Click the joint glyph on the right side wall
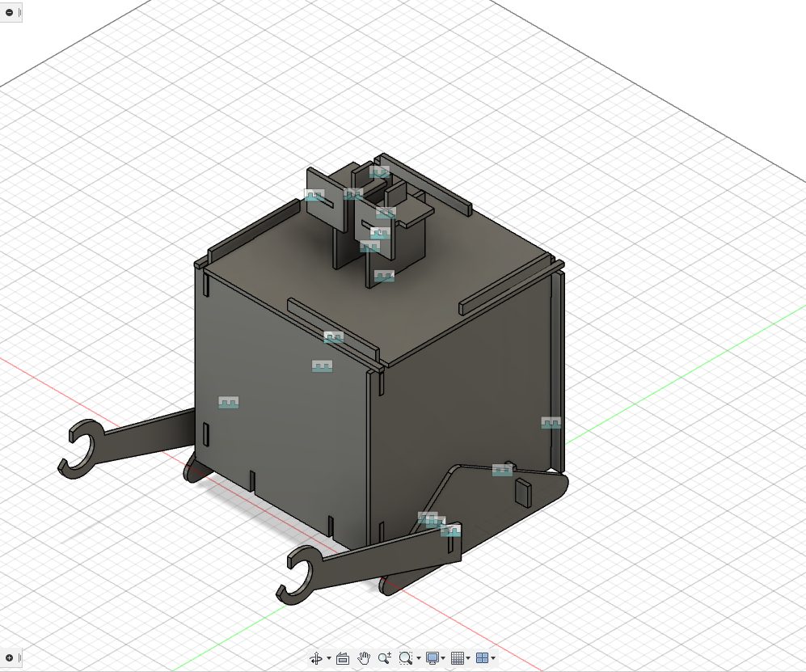Image resolution: width=806 pixels, height=672 pixels. [551, 423]
